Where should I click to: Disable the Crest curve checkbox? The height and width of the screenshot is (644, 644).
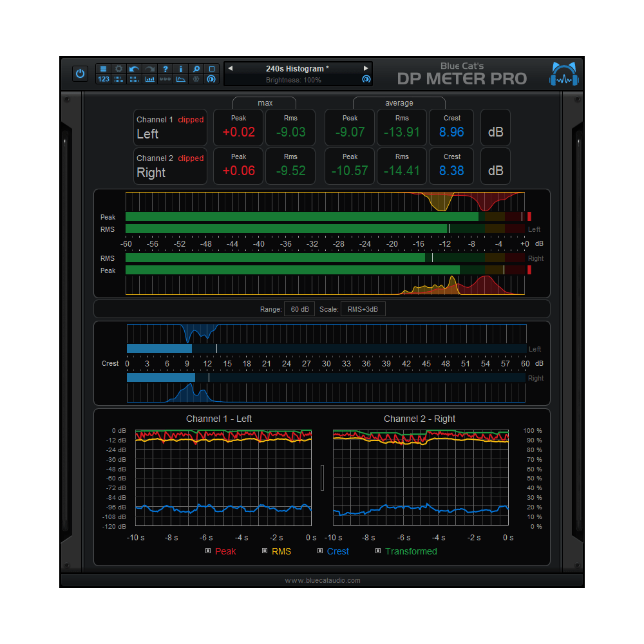point(319,551)
